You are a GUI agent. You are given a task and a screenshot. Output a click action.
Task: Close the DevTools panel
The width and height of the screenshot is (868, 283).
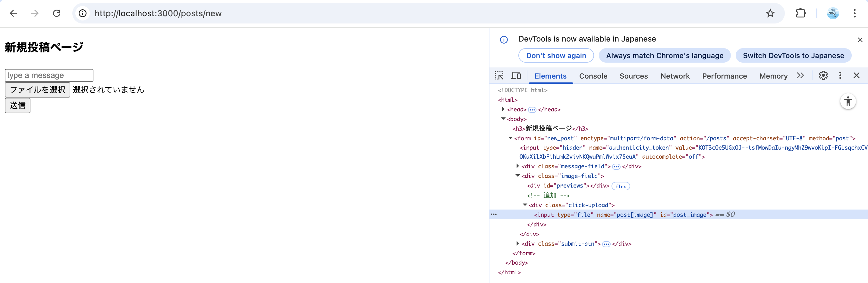pos(856,75)
